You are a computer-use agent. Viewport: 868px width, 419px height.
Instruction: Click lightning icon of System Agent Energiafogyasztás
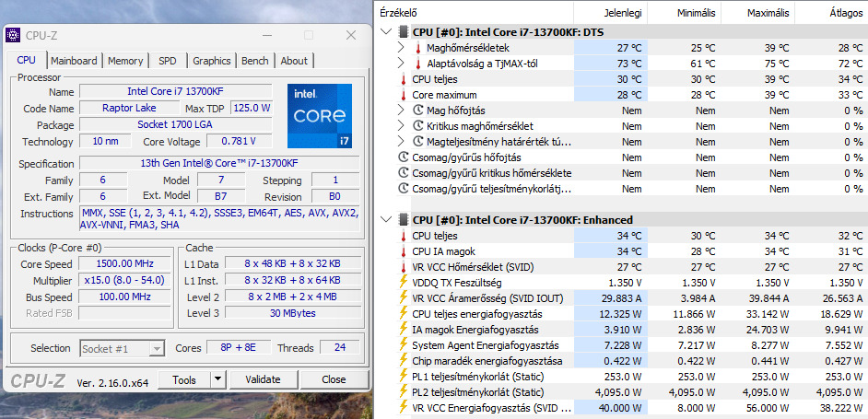(x=404, y=344)
